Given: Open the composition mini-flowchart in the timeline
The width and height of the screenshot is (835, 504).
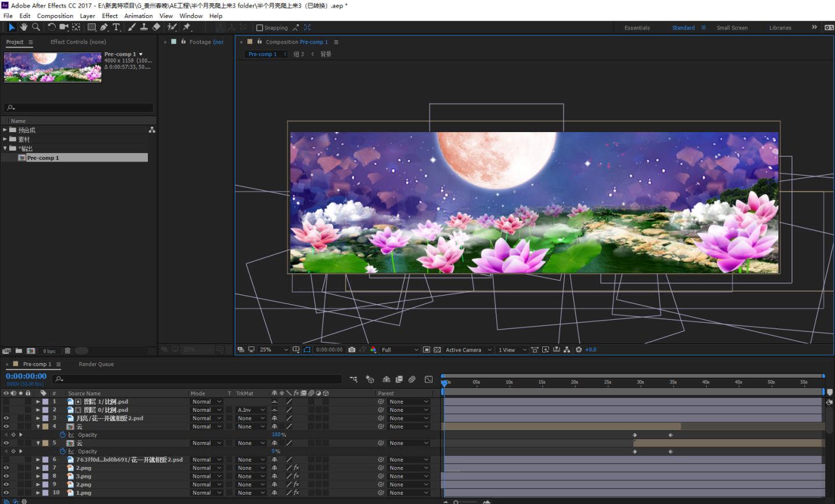Looking at the screenshot, I should click(x=354, y=379).
